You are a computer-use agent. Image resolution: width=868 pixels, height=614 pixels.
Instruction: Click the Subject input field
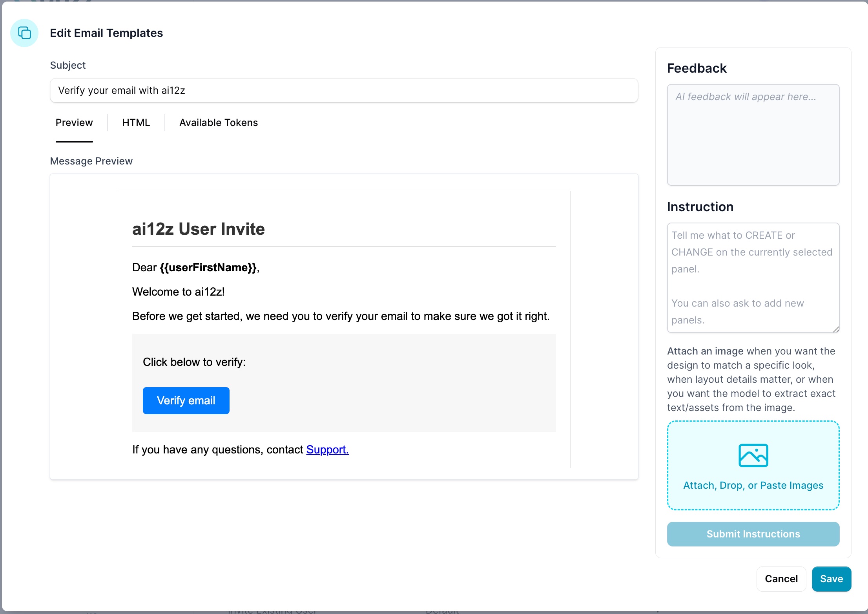tap(343, 90)
